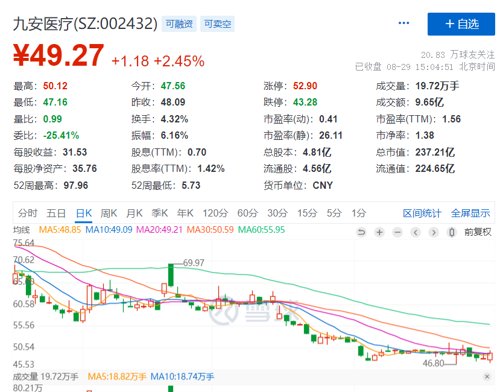Switch to 分时 chart tab
This screenshot has height=392, width=500.
pyautogui.click(x=28, y=213)
